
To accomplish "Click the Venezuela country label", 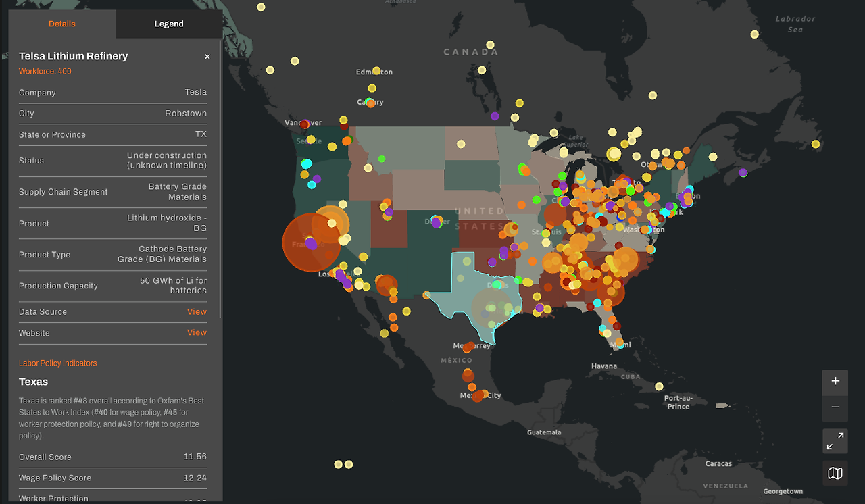I will tap(725, 486).
